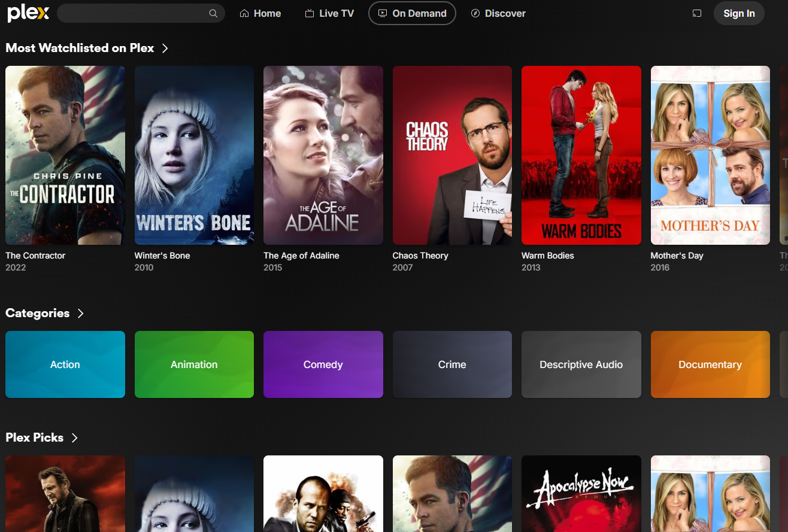Image resolution: width=788 pixels, height=532 pixels.
Task: Select the Animation category tile
Action: point(194,364)
